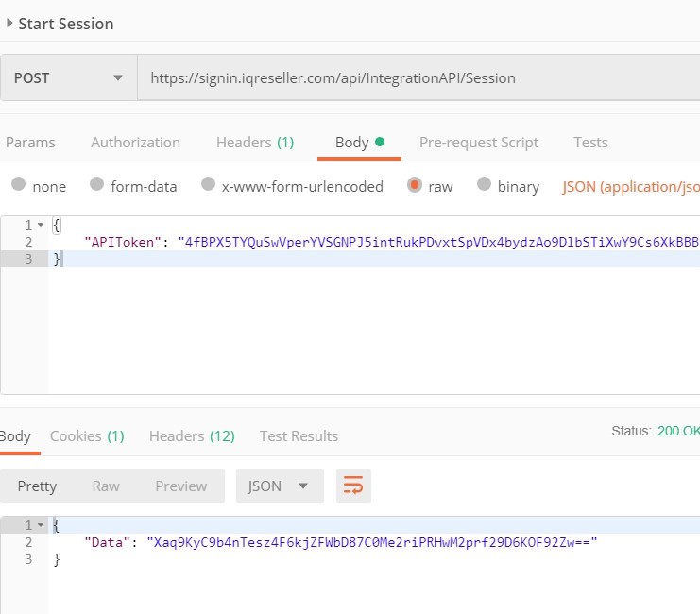Screen dimensions: 700x614
Task: Open request Headers (1) tab
Action: click(255, 143)
